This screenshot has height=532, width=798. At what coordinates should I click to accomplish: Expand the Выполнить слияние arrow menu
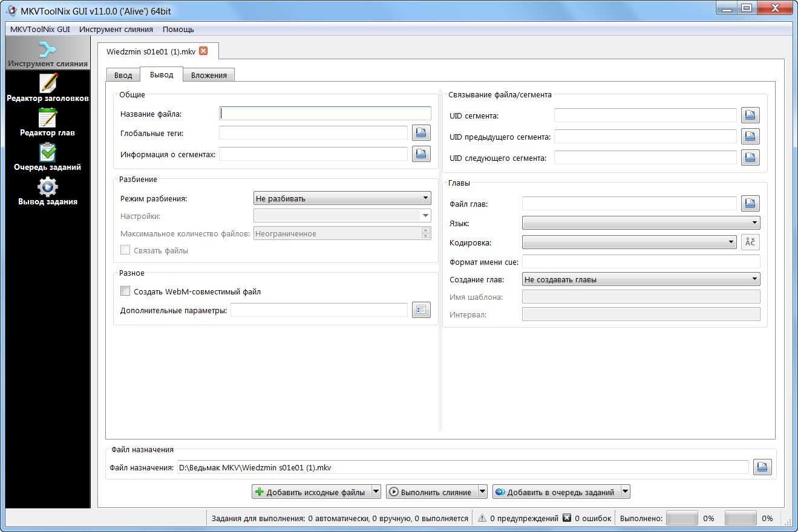[x=482, y=491]
